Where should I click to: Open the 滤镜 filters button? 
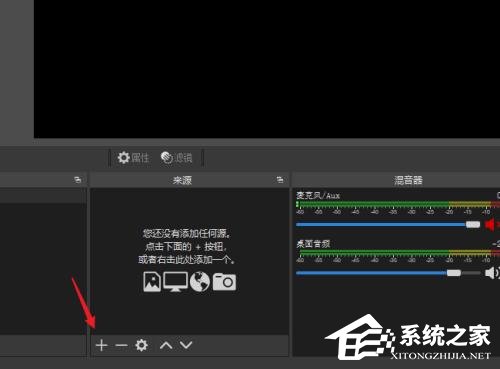pyautogui.click(x=177, y=158)
